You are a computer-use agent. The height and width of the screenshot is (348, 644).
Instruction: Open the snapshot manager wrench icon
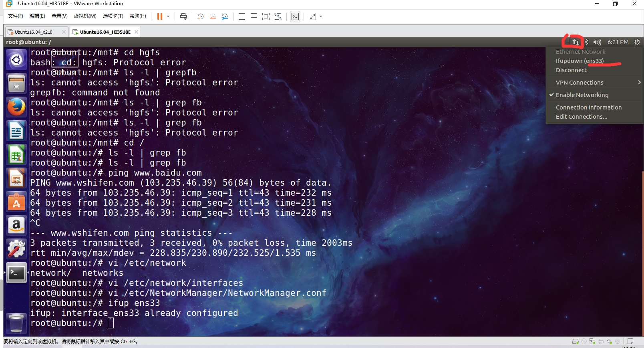click(x=225, y=16)
